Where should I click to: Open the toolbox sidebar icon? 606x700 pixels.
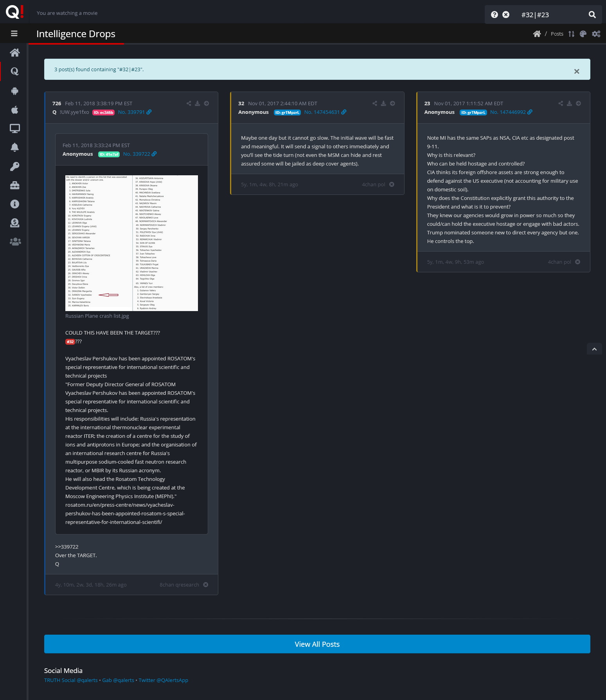(x=15, y=185)
